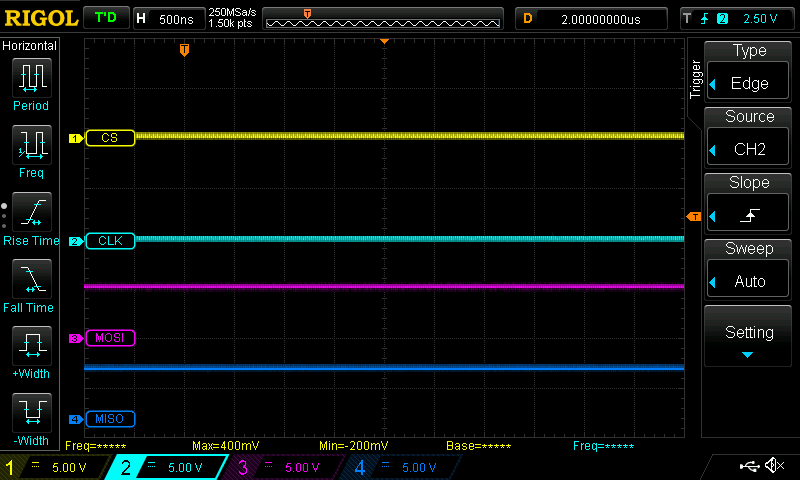This screenshot has height=480, width=800.
Task: Click the yellow Freq=***** measurement result
Action: click(x=95, y=446)
